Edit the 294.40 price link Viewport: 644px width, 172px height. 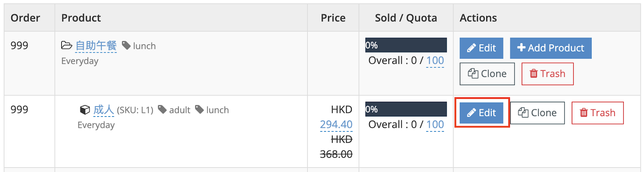click(x=336, y=125)
